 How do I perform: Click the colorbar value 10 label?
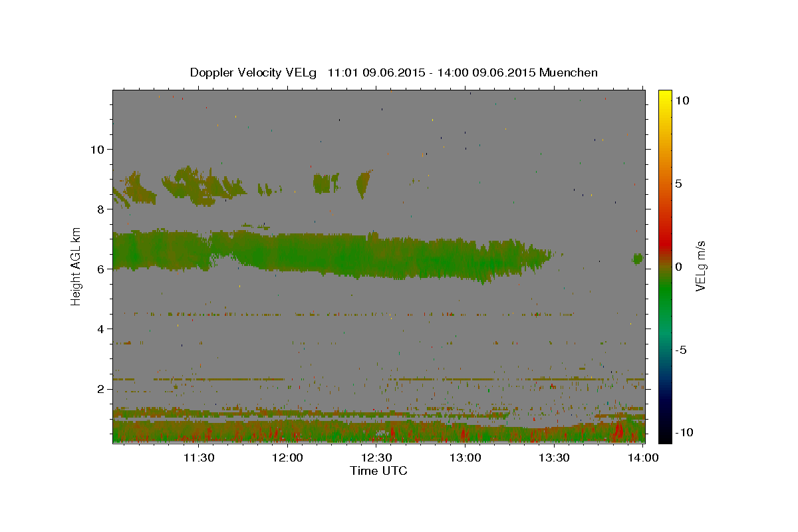coord(682,100)
